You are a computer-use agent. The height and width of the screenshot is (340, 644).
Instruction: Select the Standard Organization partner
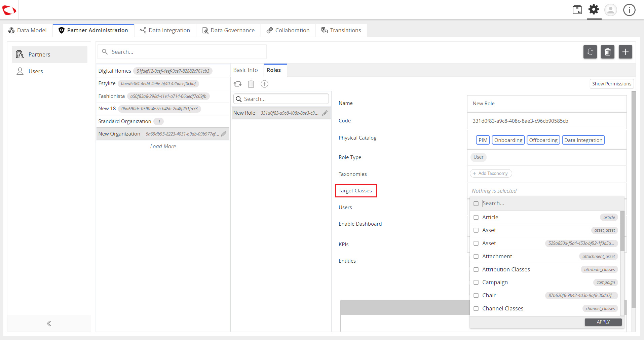pos(163,121)
